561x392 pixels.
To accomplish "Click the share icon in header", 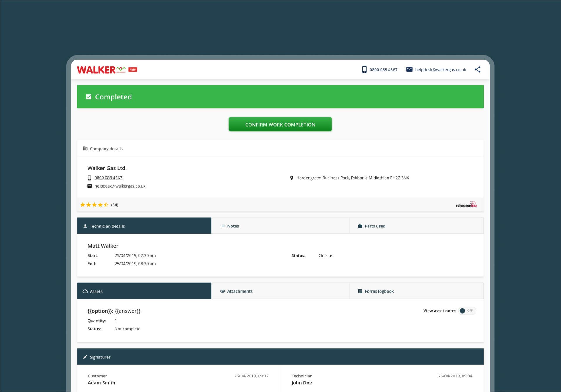I will coord(477,69).
